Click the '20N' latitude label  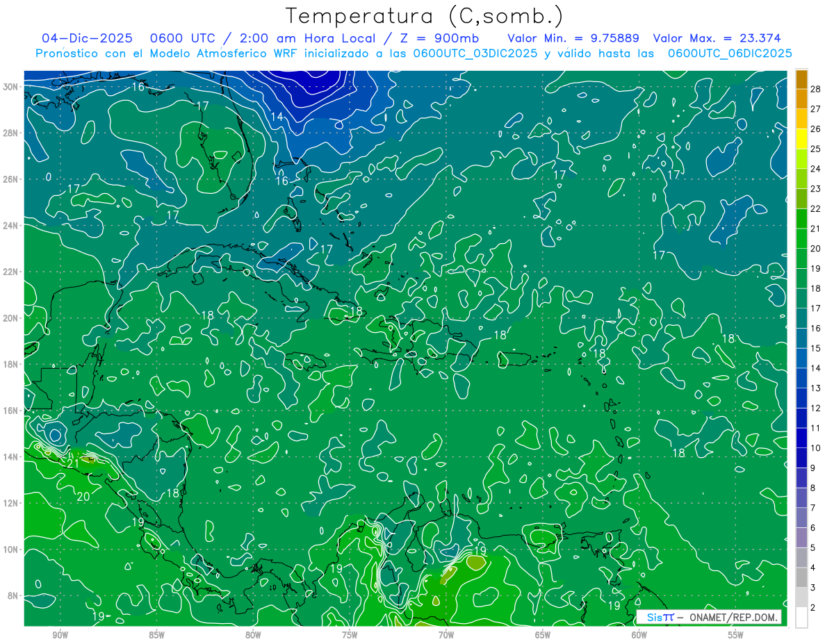point(10,318)
